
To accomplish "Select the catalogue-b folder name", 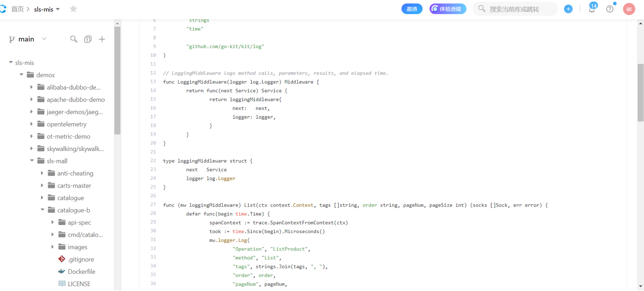I will coord(73,210).
